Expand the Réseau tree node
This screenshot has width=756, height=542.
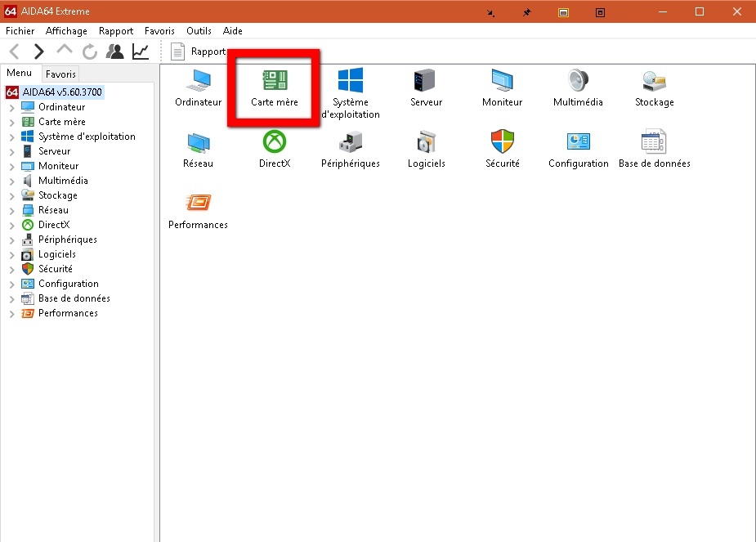(x=12, y=211)
